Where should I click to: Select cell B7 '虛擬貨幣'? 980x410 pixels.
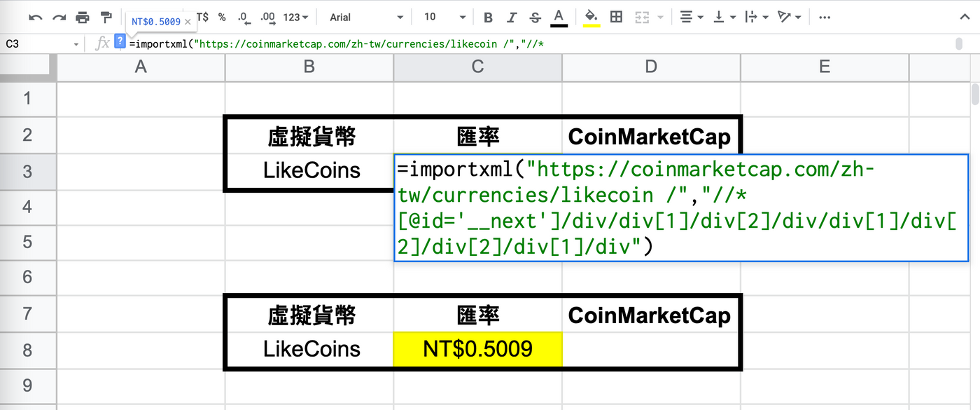pyautogui.click(x=309, y=314)
